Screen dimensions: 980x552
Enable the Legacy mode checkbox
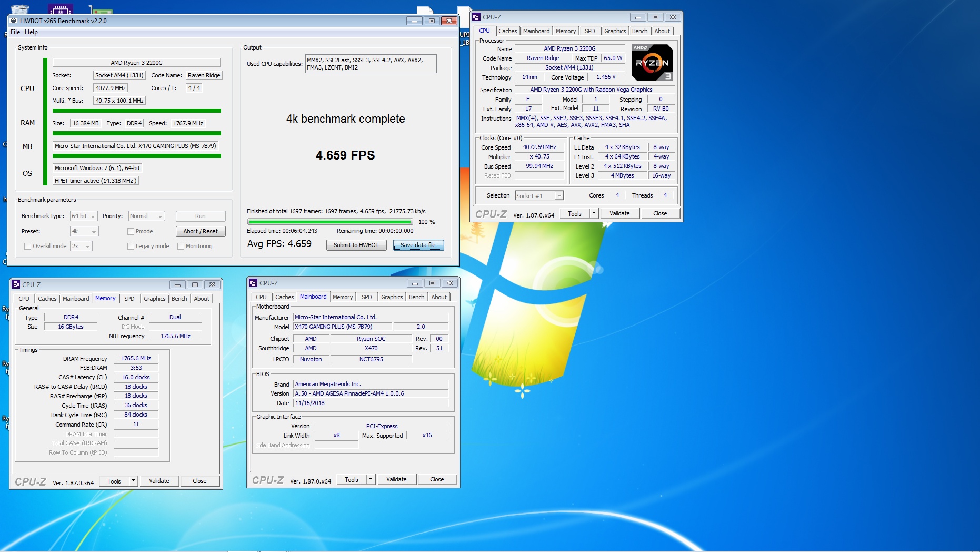[x=131, y=246]
